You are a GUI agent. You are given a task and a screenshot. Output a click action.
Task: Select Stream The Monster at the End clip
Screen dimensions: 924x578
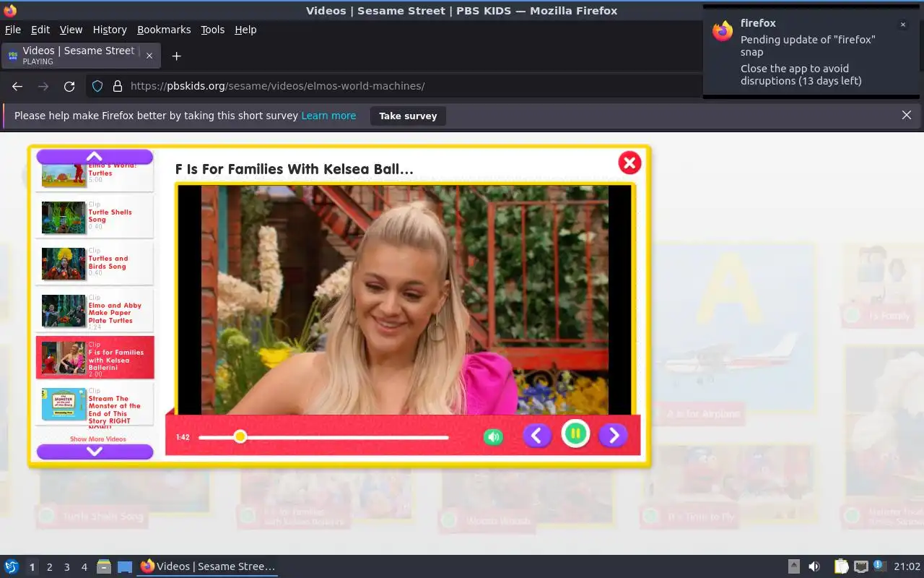(x=95, y=405)
